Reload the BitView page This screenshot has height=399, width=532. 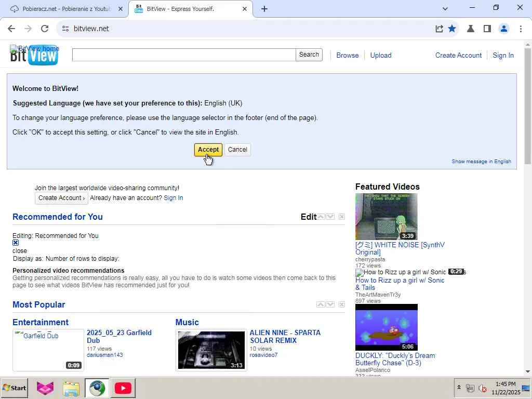pos(45,29)
